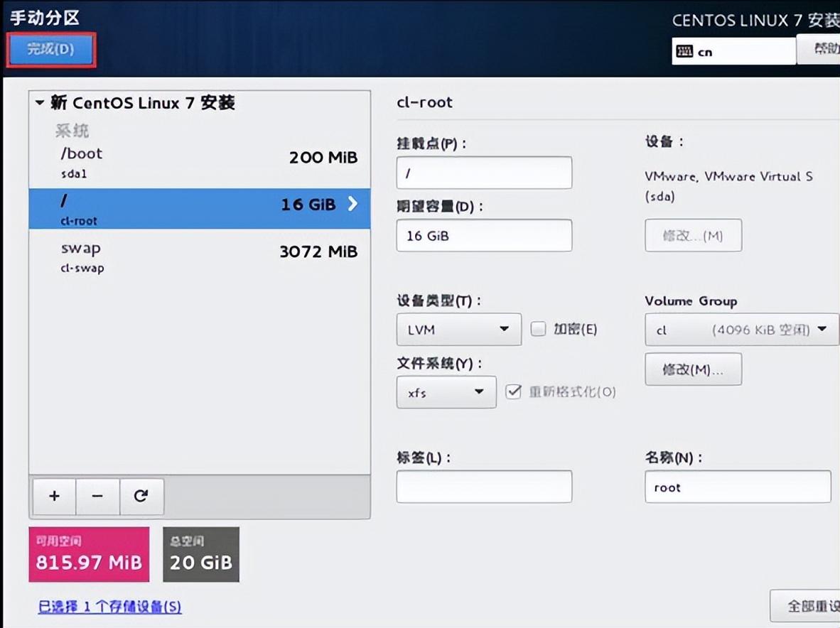Click the 挂载点 mount point field
Viewport: 840px width, 628px height.
(x=483, y=173)
